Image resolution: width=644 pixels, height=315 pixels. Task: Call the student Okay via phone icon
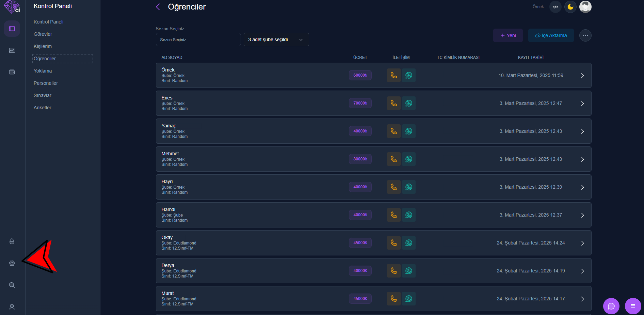click(x=394, y=243)
